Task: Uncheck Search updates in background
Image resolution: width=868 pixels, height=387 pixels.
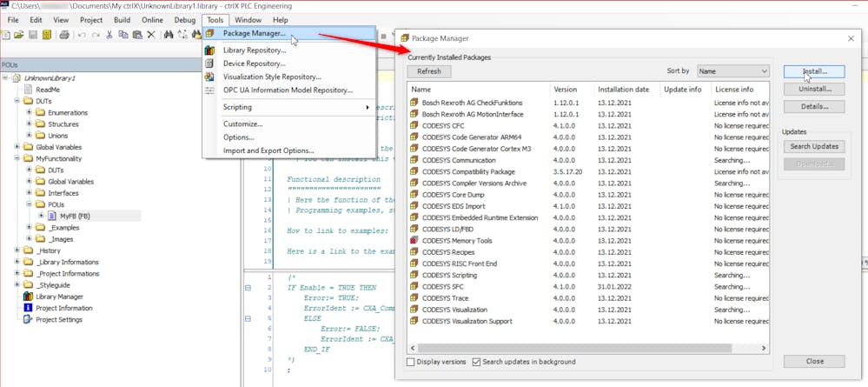Action: (477, 362)
